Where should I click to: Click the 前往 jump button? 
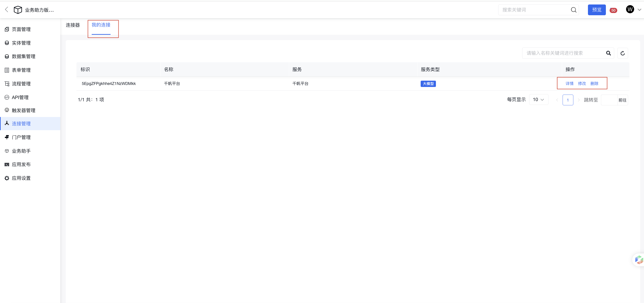(x=622, y=100)
